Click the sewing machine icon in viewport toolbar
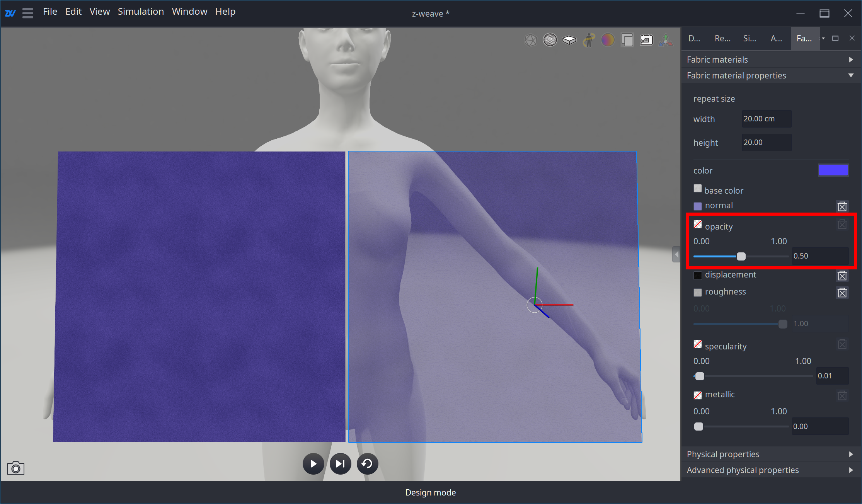Viewport: 862px width, 504px height. pos(646,40)
